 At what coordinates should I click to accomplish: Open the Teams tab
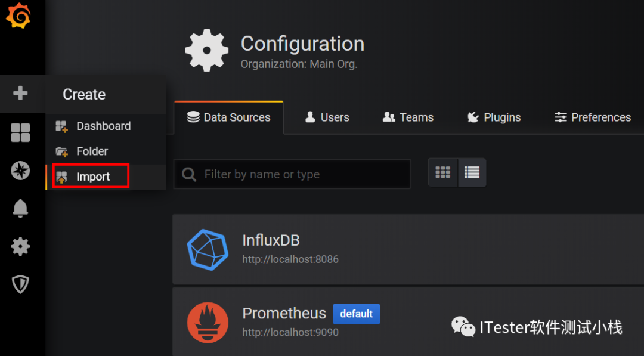pyautogui.click(x=408, y=117)
